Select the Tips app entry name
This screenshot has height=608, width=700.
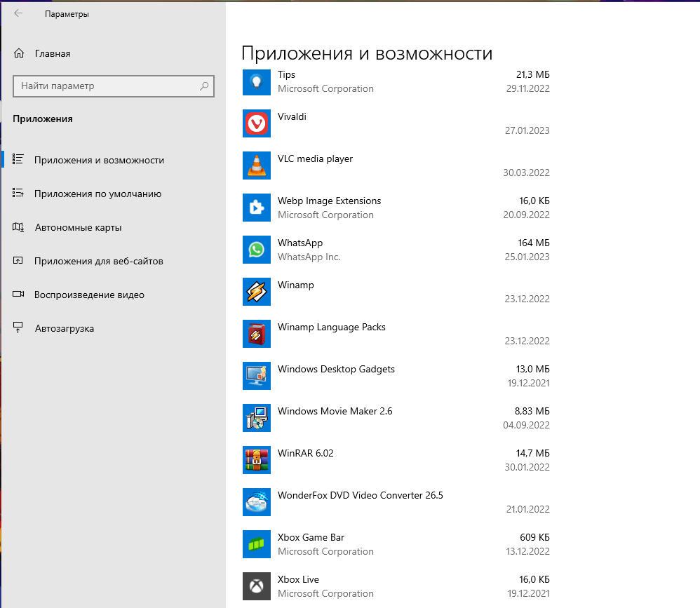[286, 74]
